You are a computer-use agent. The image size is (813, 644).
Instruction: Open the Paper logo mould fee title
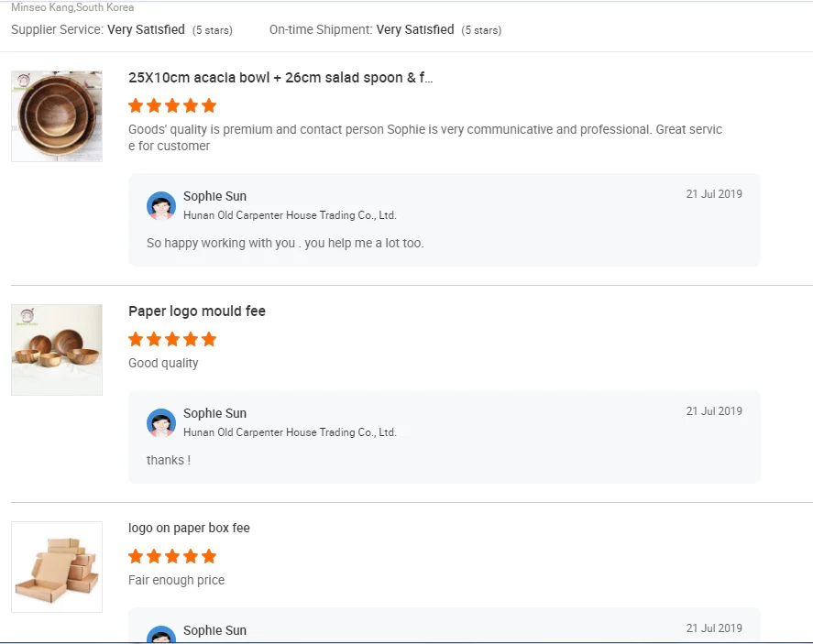coord(197,311)
